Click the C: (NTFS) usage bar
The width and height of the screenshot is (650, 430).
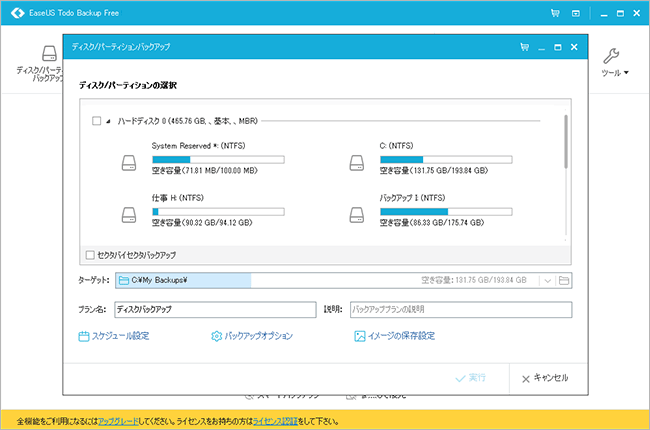point(446,159)
